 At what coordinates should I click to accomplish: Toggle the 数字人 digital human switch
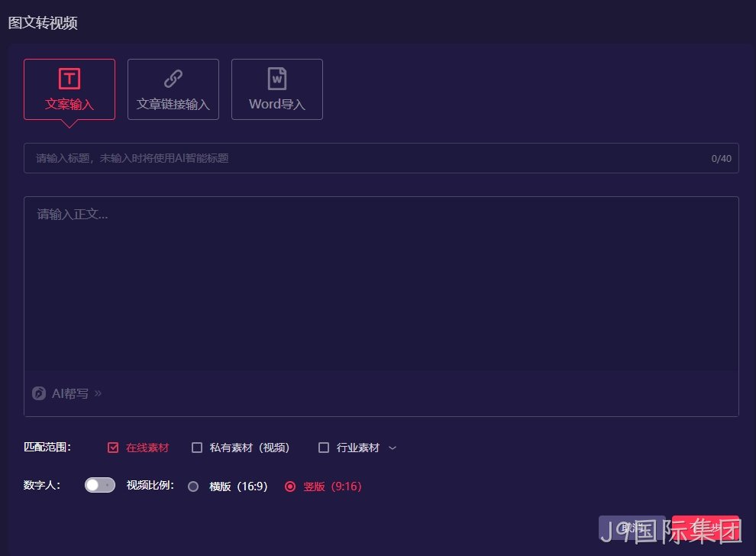100,485
